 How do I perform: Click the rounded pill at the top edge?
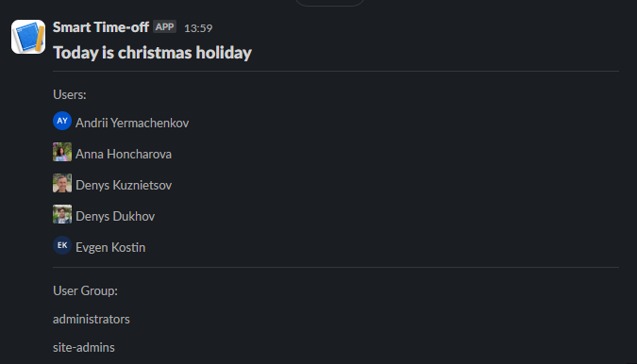(x=329, y=3)
